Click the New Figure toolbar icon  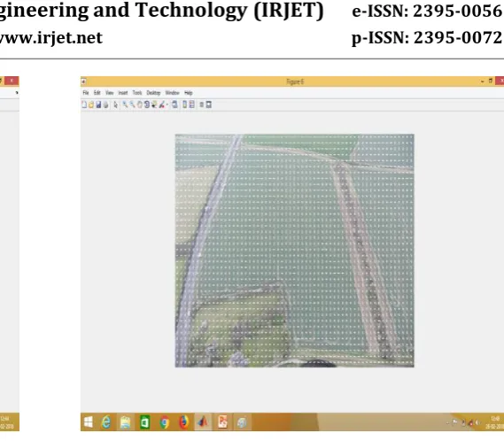point(84,104)
